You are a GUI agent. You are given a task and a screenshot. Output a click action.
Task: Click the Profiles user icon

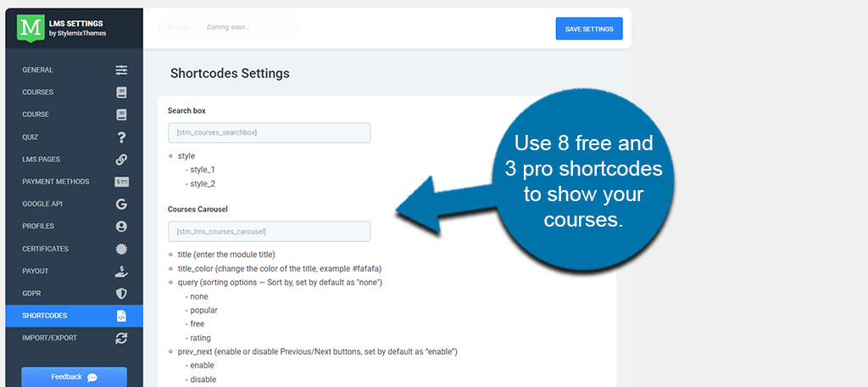click(x=121, y=227)
